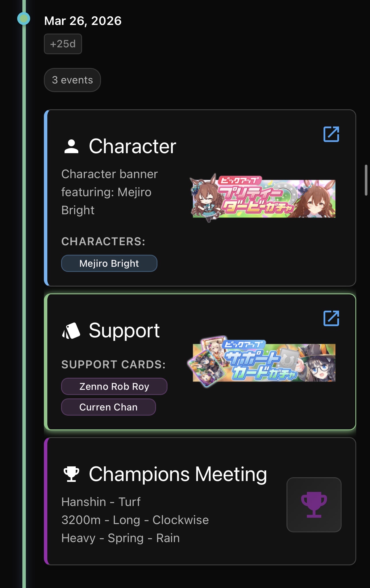The height and width of the screenshot is (588, 370).
Task: Click the Character card heading
Action: coord(133,146)
